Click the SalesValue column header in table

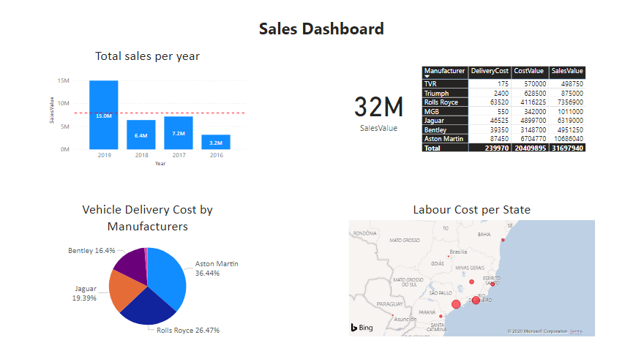566,71
